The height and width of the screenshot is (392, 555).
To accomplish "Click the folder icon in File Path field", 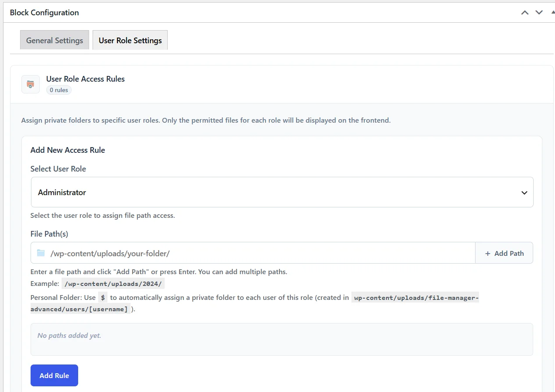I will [41, 253].
